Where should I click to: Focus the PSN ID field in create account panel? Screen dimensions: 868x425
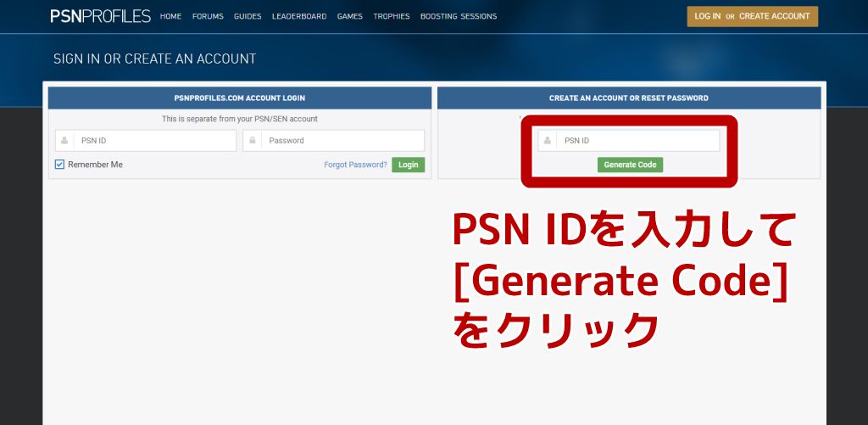pos(629,141)
